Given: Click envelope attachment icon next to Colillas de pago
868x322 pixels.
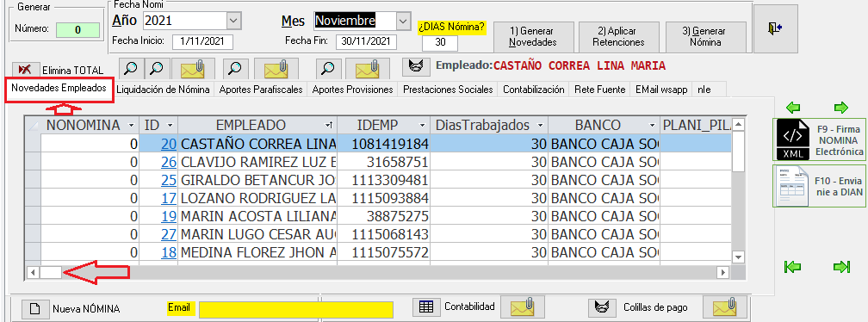Looking at the screenshot, I should tap(725, 307).
